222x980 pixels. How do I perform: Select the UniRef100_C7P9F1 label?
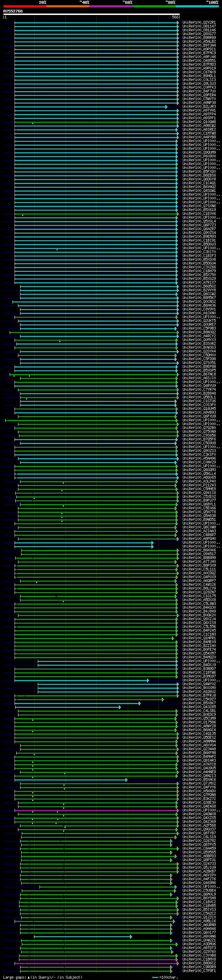(199, 971)
